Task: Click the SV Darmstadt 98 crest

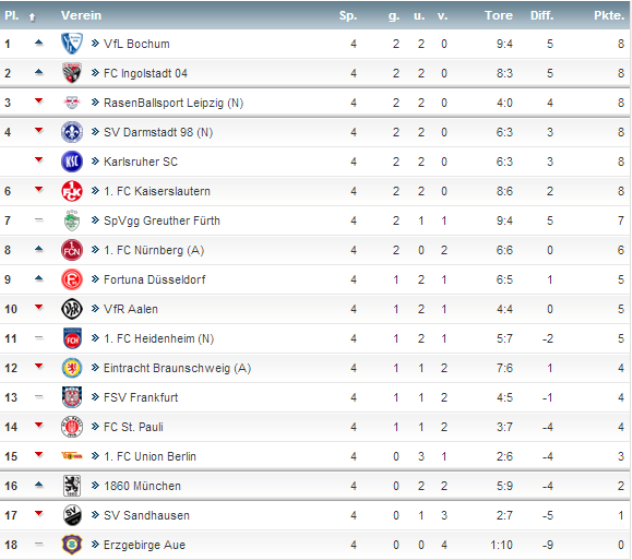Action: pos(72,132)
